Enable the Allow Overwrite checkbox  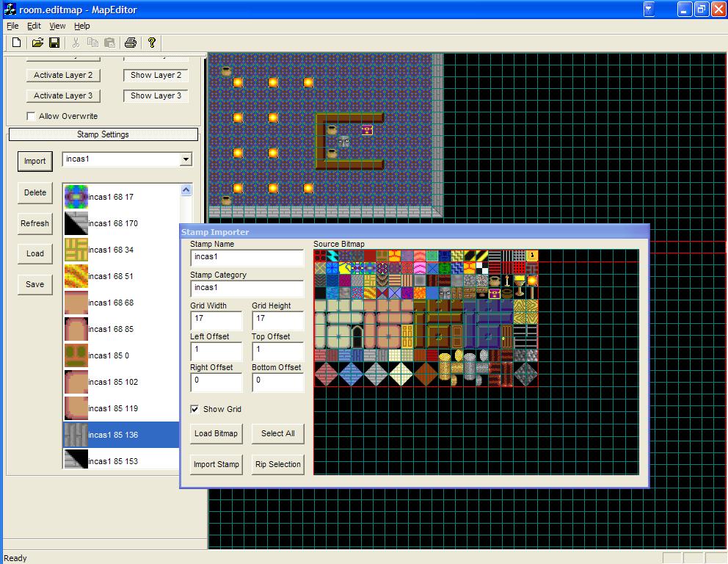(x=31, y=116)
